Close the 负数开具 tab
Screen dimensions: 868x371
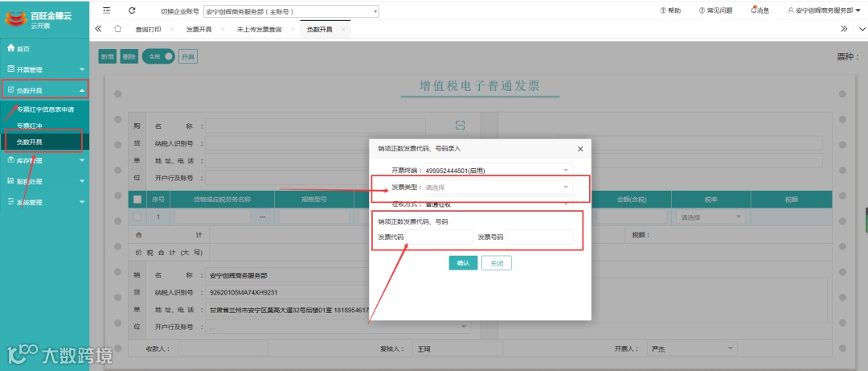point(343,30)
